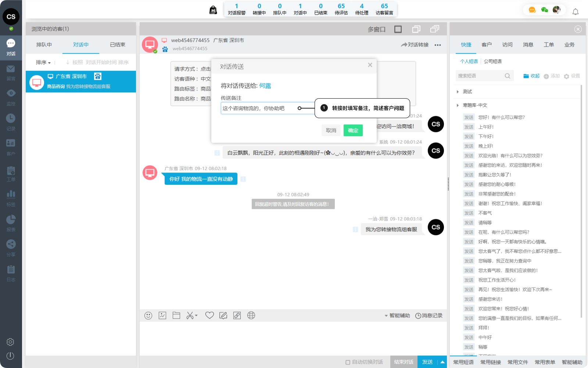Click the image send icon in toolbar
588x368 pixels.
pos(162,315)
